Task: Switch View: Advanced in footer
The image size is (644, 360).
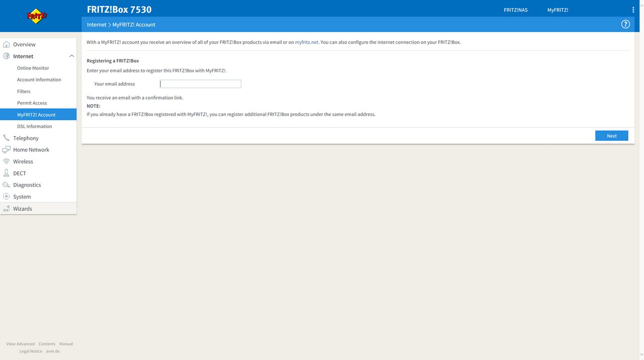Action: point(21,344)
